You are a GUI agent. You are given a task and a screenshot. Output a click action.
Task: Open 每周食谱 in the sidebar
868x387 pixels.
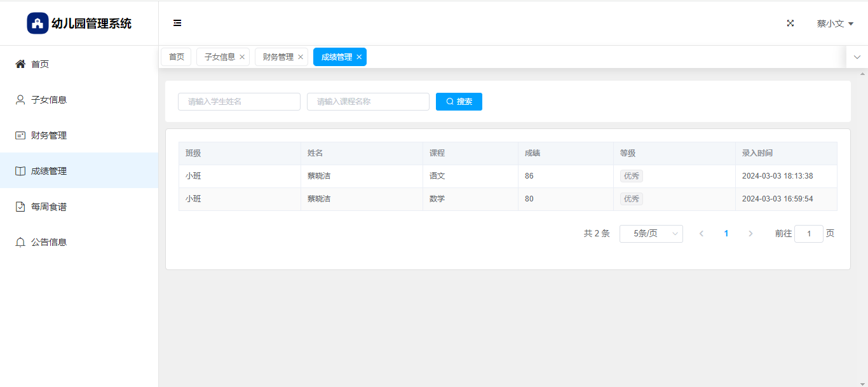48,207
